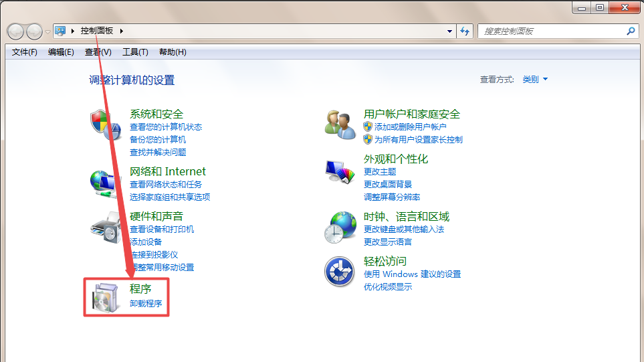Image resolution: width=644 pixels, height=362 pixels.
Task: Open the 系统和安全 heading link
Action: pos(156,114)
